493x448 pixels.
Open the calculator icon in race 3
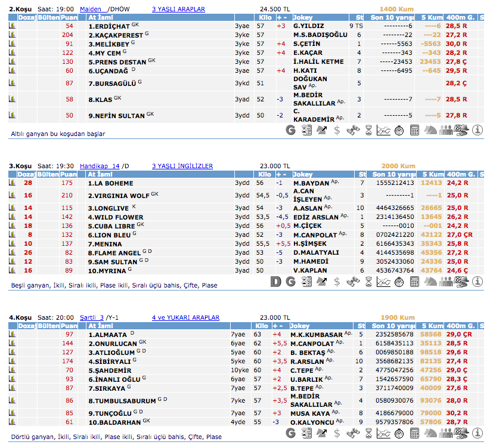pyautogui.click(x=415, y=282)
